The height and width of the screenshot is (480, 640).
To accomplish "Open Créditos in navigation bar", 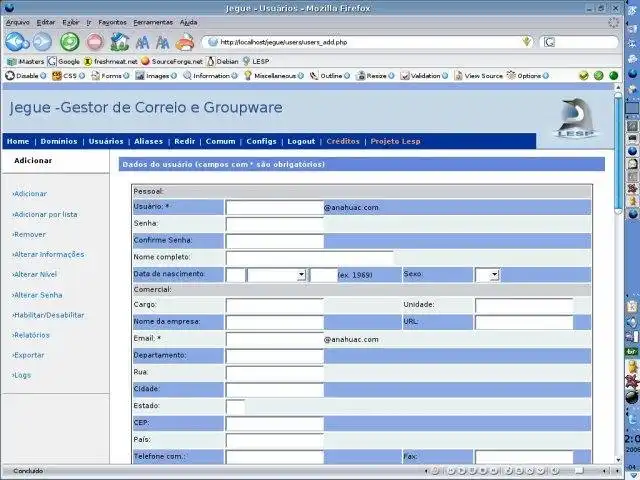I will pyautogui.click(x=343, y=141).
